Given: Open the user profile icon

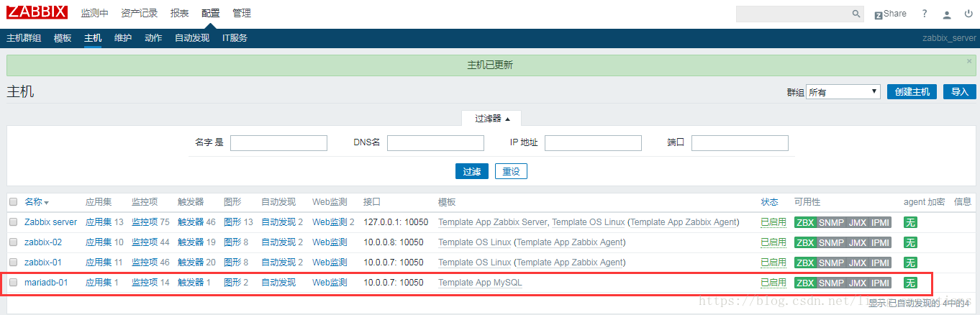Looking at the screenshot, I should [x=947, y=14].
